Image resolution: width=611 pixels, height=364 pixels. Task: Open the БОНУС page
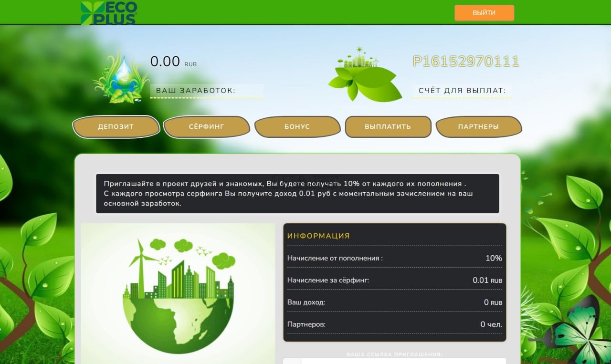tap(297, 126)
